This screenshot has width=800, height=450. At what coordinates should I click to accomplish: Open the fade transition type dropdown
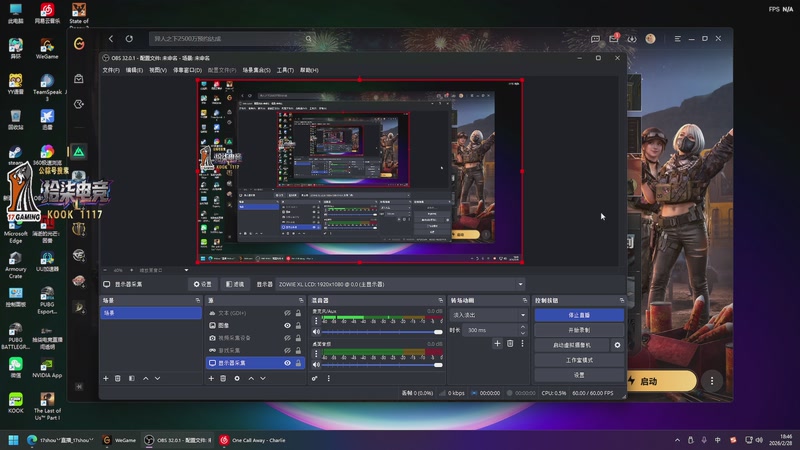pyautogui.click(x=489, y=315)
